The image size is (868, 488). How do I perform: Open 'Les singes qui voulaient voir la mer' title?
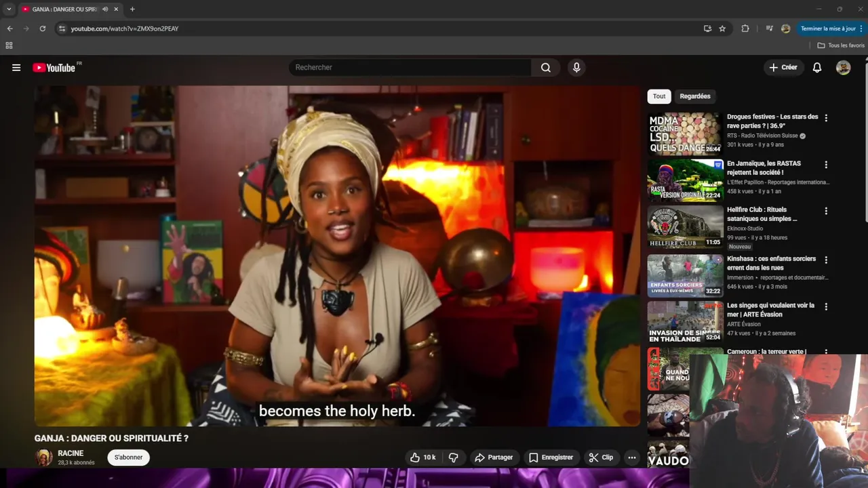770,310
